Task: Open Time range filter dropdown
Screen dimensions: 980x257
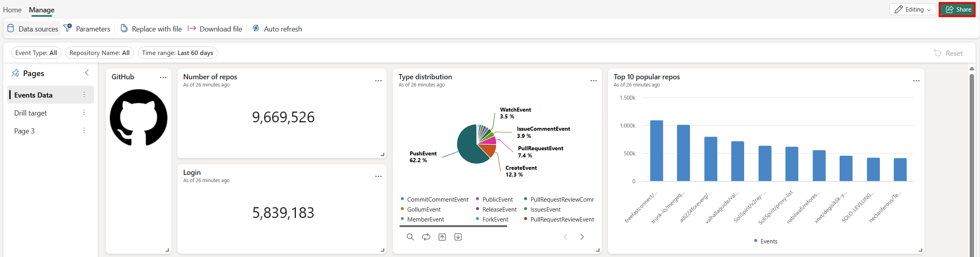Action: pos(177,53)
